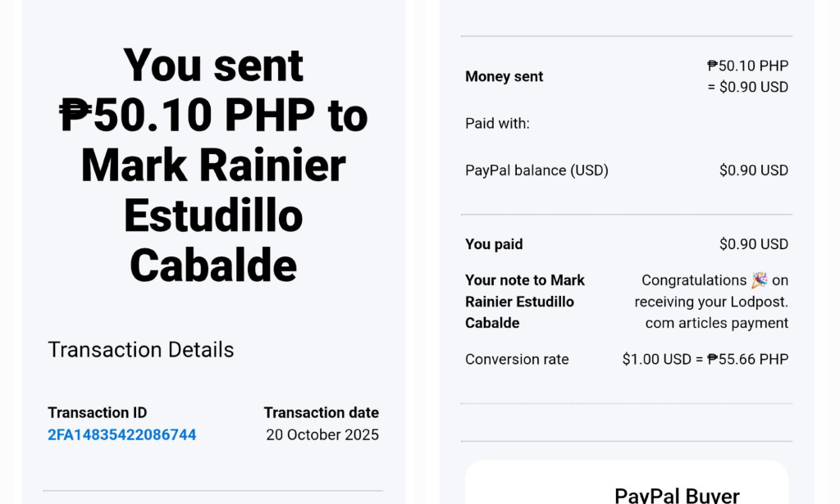Click the $0.90 USD PayPal balance amount

[753, 170]
